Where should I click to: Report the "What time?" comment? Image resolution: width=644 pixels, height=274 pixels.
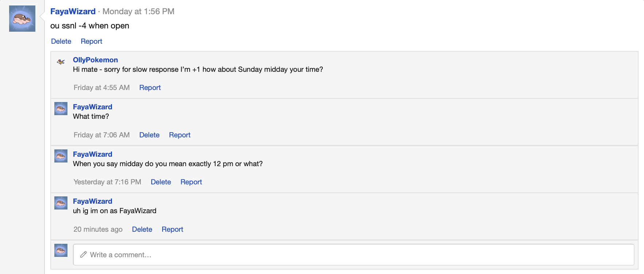click(x=179, y=135)
